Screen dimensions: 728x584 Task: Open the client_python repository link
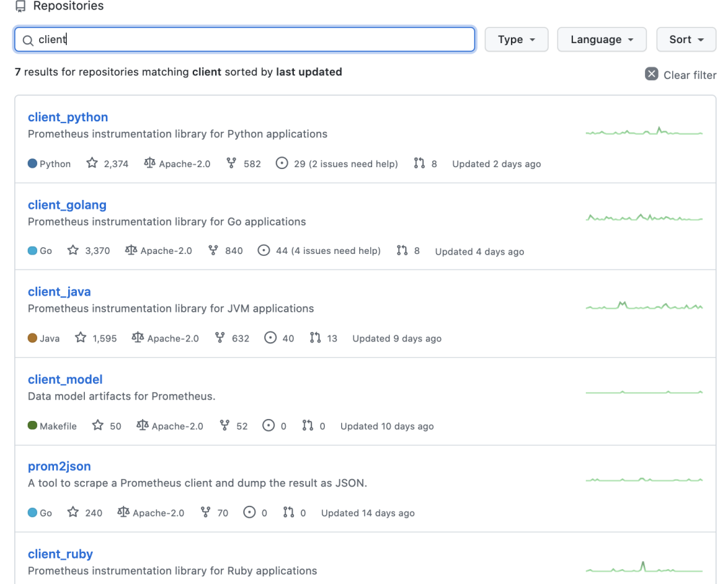(68, 117)
